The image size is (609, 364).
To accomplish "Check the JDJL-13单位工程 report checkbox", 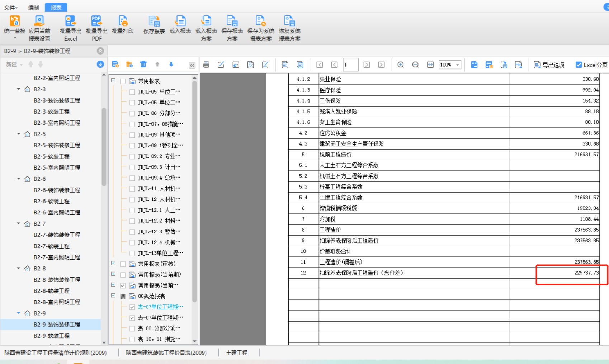I will 132,253.
